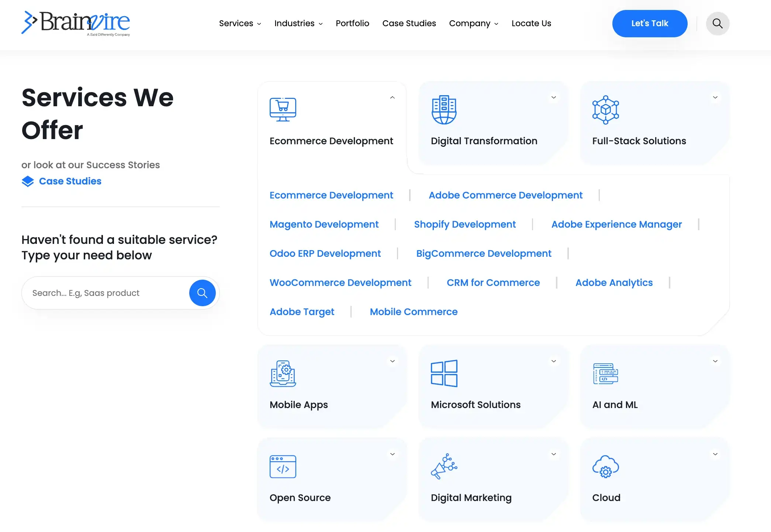771x532 pixels.
Task: Open Magento Development link
Action: pos(324,224)
